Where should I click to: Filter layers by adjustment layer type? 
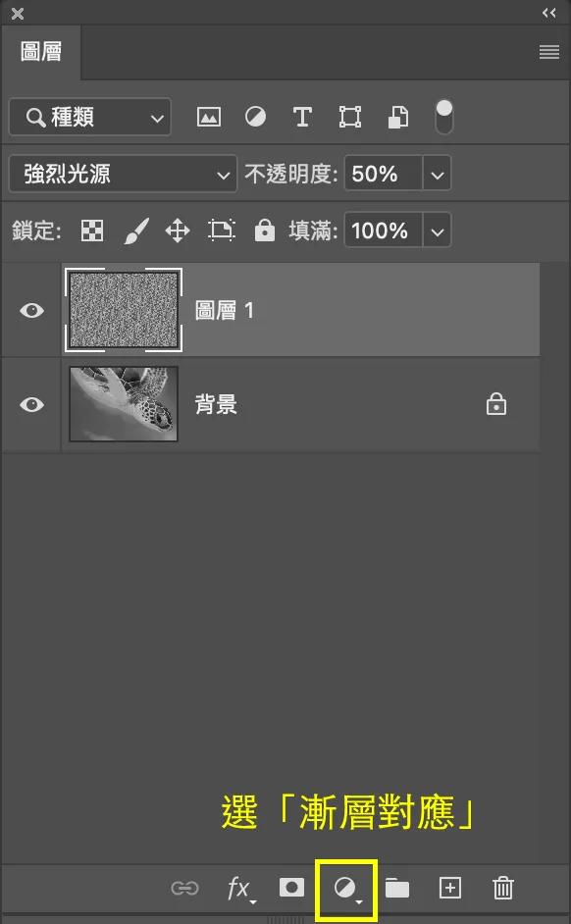tap(255, 117)
